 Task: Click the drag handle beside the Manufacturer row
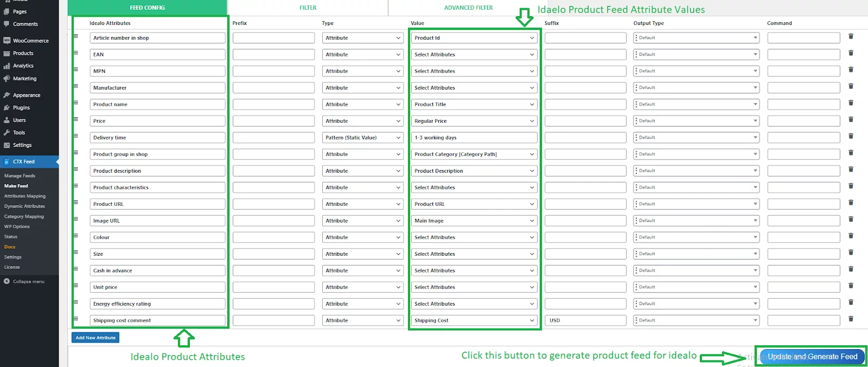point(76,86)
